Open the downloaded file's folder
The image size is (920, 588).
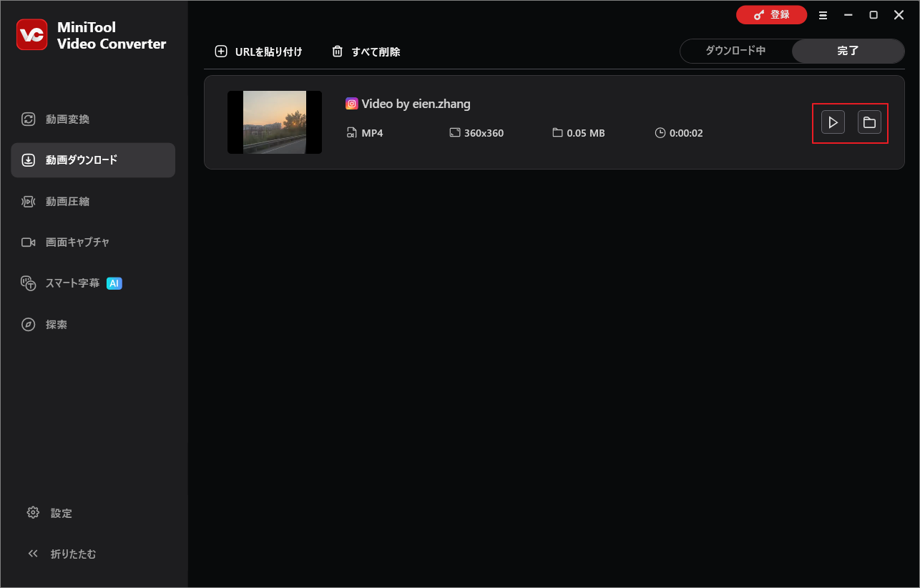(869, 122)
